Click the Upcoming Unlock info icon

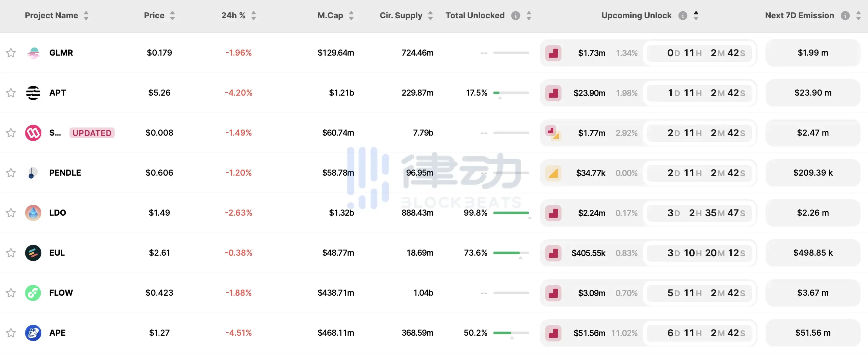pos(683,16)
